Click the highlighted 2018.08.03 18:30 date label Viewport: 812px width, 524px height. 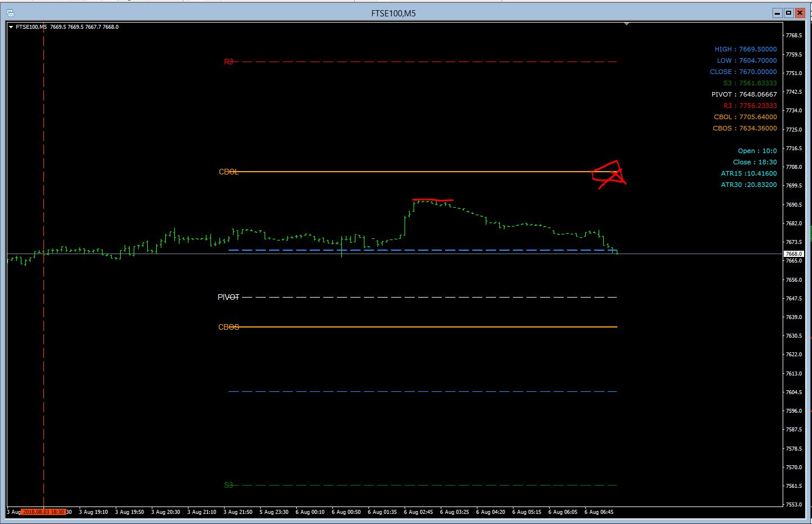click(43, 512)
